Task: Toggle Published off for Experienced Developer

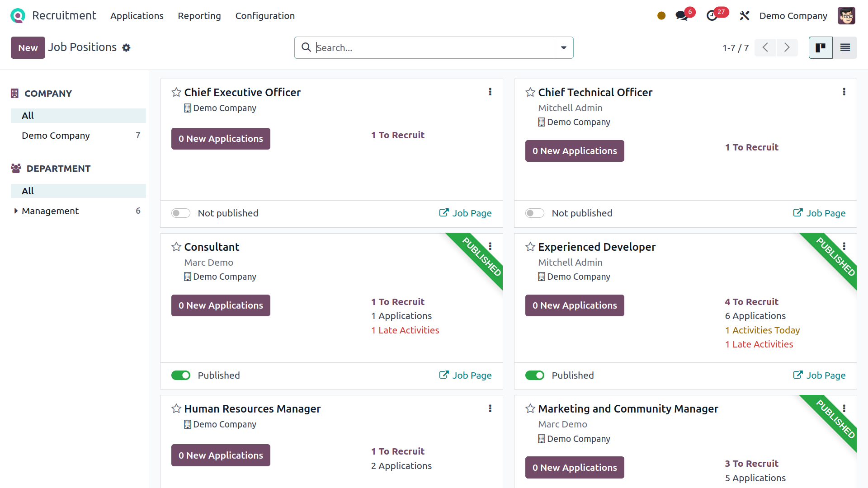Action: pos(535,375)
